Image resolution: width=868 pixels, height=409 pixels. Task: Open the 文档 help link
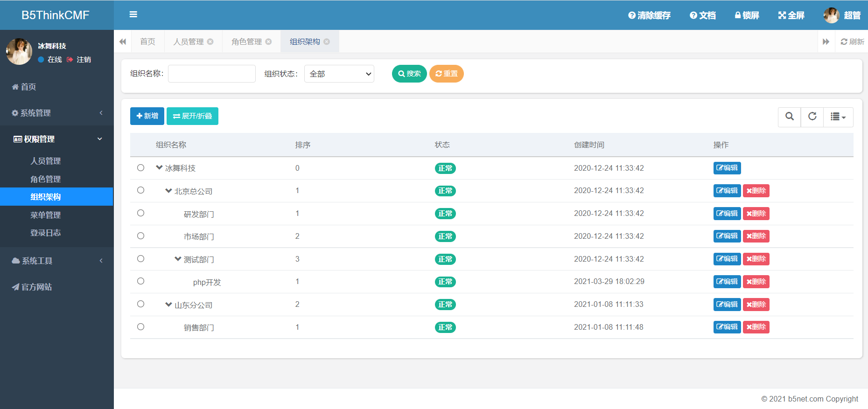coord(702,15)
